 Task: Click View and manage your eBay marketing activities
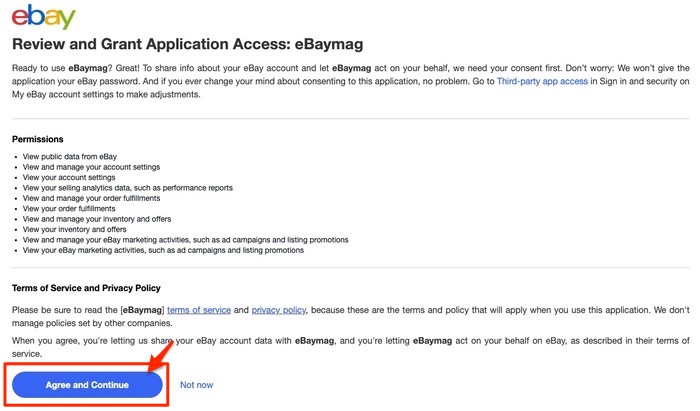tap(185, 240)
